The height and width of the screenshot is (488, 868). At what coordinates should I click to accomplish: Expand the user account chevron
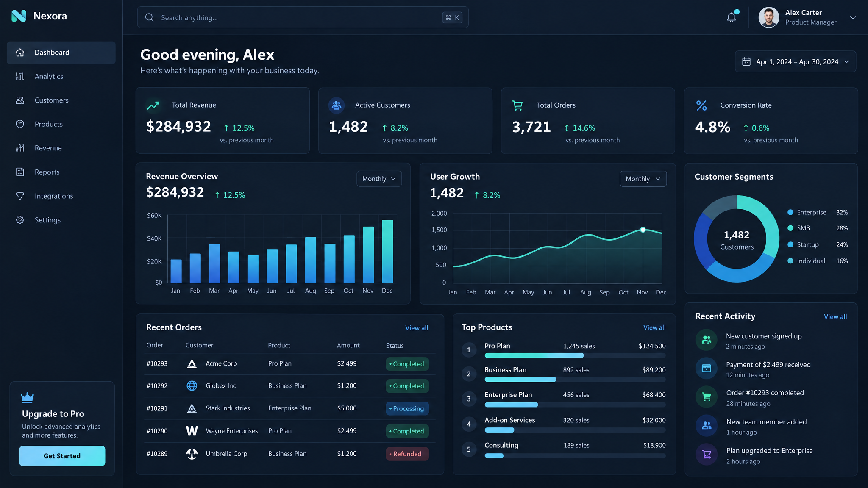click(x=853, y=17)
